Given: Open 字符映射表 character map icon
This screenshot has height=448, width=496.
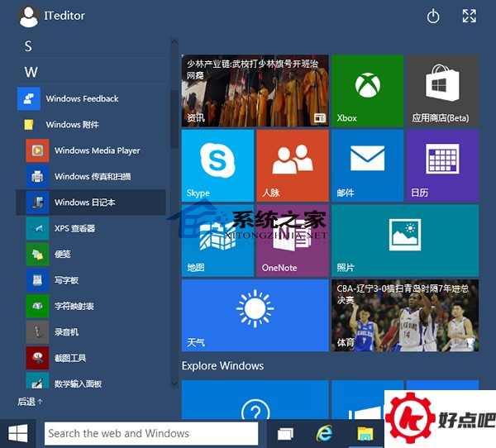Looking at the screenshot, I should 38,306.
